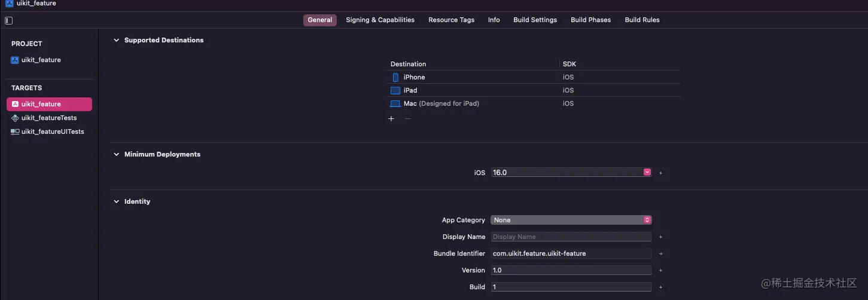Select the uikit_featureUITests target icon
Viewport: 868px width, 300px height.
tap(16, 131)
